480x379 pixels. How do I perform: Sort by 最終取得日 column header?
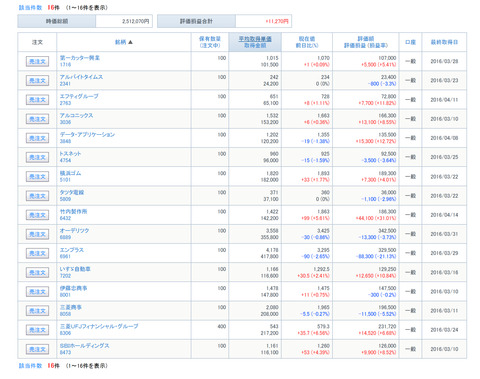tap(444, 42)
